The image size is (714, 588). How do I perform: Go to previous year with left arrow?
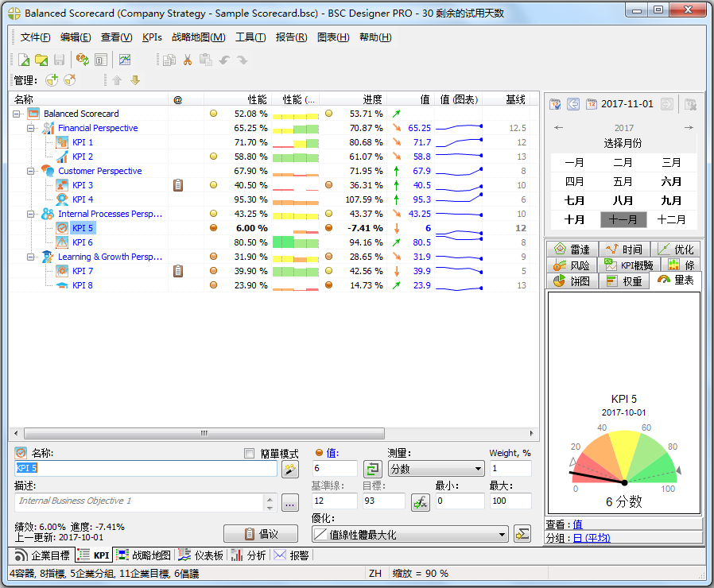click(559, 128)
